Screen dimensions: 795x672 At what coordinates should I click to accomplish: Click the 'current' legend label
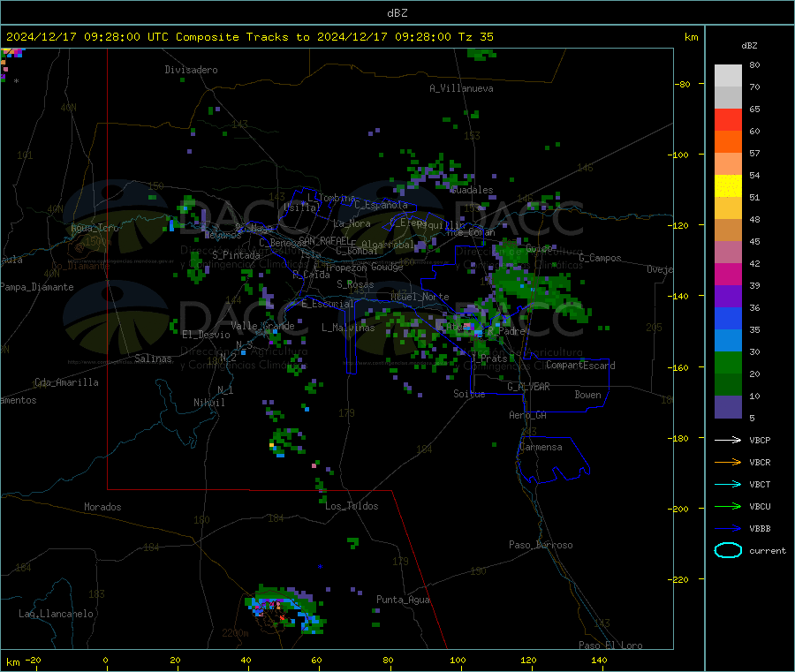[x=768, y=551]
